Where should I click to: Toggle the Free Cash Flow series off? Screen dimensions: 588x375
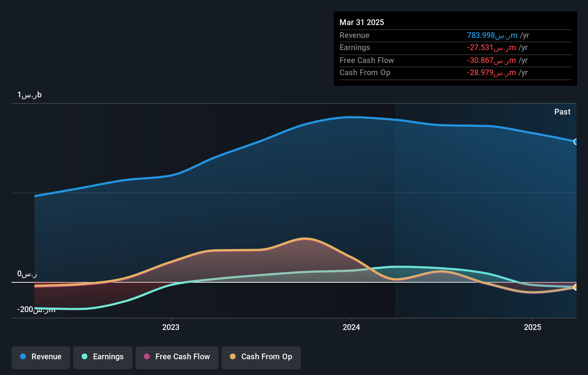(x=177, y=357)
